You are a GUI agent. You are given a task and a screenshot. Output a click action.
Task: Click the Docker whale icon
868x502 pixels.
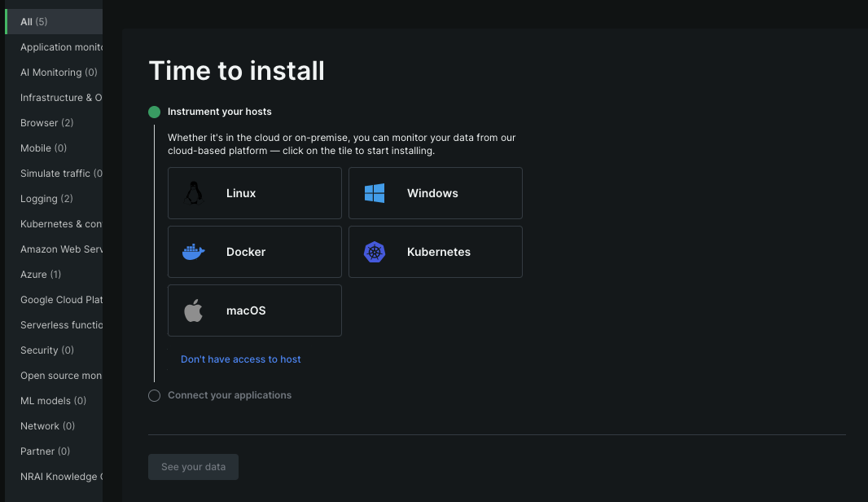193,252
